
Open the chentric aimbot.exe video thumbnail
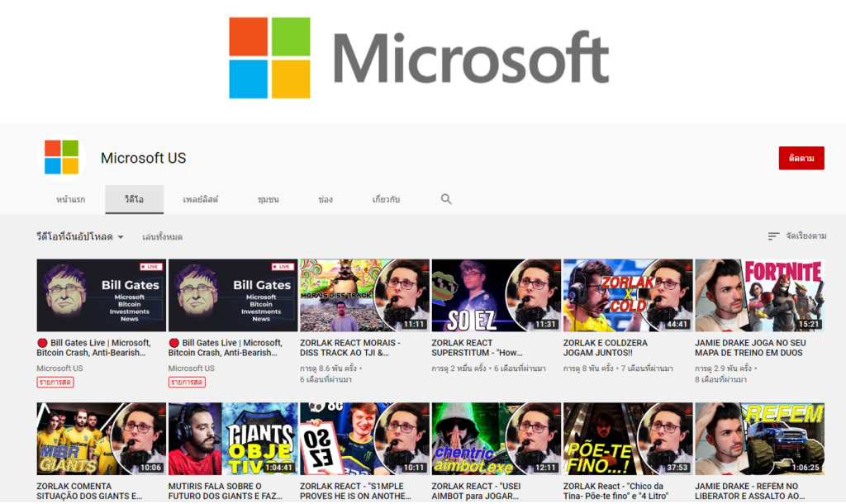click(497, 439)
